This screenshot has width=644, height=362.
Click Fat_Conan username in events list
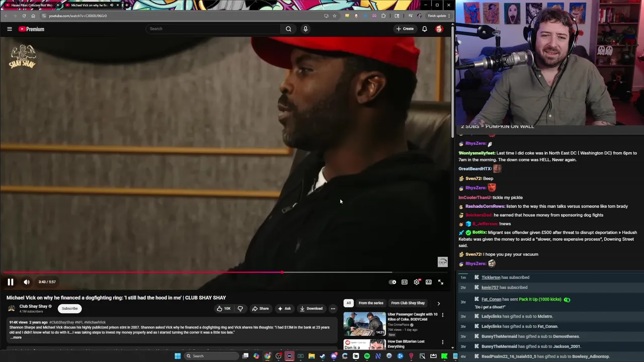(x=491, y=299)
